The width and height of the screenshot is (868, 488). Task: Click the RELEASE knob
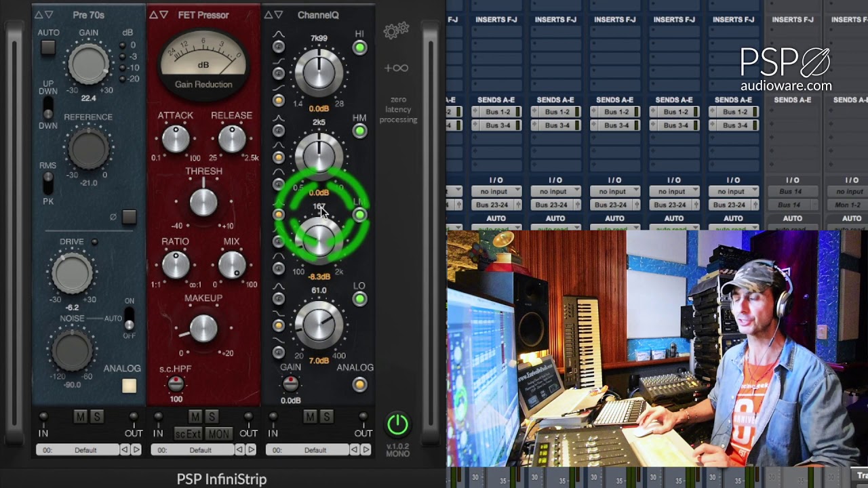[x=232, y=139]
